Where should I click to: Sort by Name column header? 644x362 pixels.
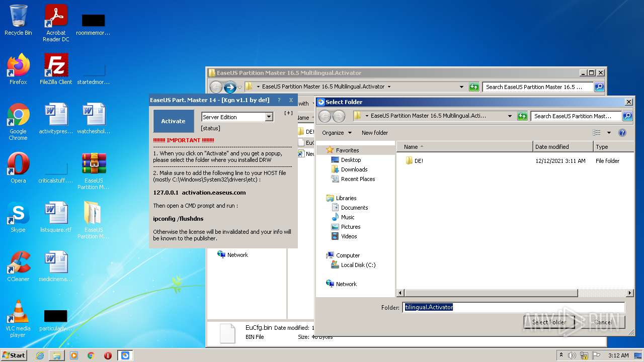point(464,147)
